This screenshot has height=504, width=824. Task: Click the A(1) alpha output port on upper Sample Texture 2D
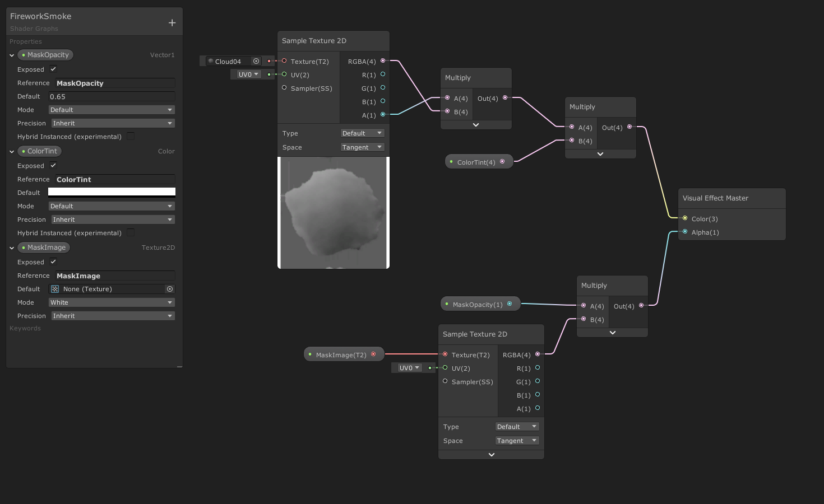[383, 115]
